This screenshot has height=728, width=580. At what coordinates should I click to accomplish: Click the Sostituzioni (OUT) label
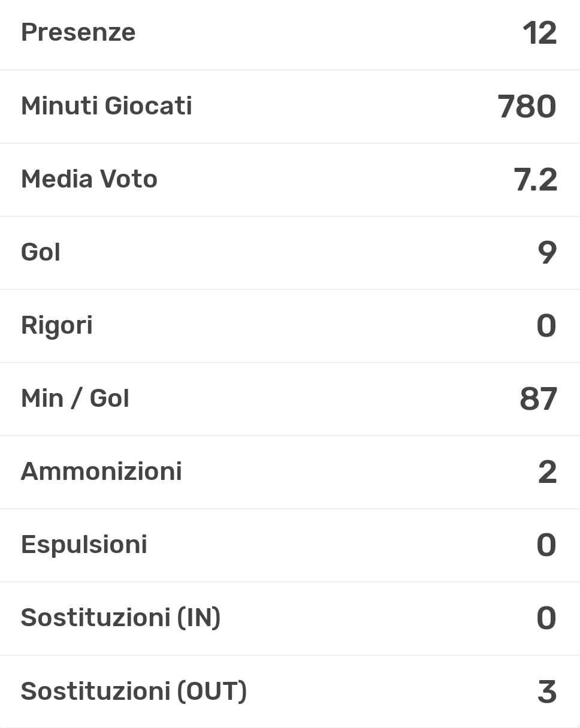coord(134,691)
